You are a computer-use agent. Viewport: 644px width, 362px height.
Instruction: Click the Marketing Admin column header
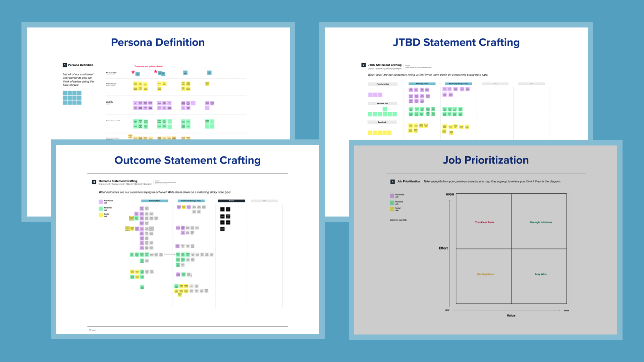pyautogui.click(x=155, y=201)
